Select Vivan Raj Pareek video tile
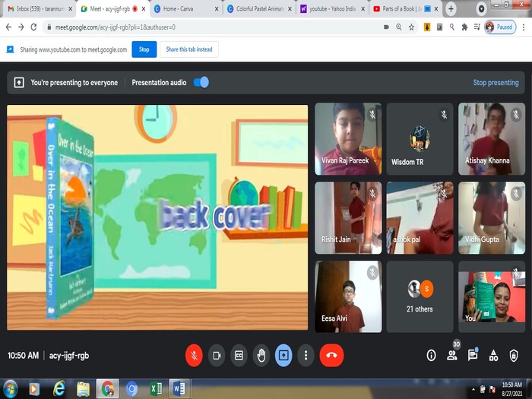 point(348,139)
